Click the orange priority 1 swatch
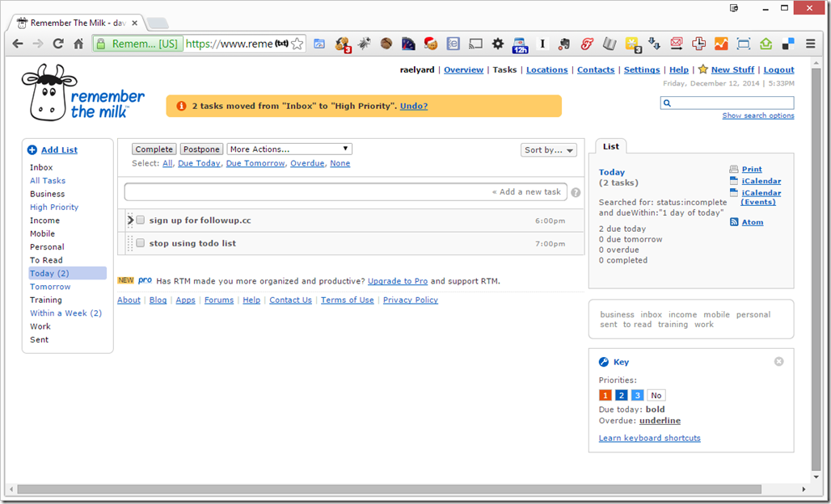 tap(605, 396)
